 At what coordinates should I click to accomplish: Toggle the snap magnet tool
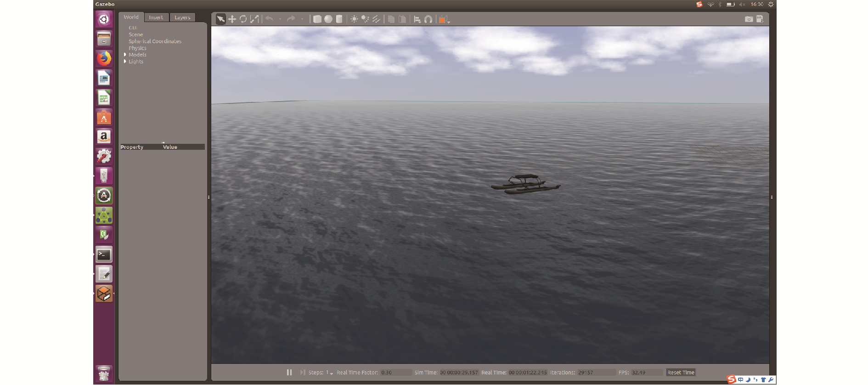(x=428, y=19)
